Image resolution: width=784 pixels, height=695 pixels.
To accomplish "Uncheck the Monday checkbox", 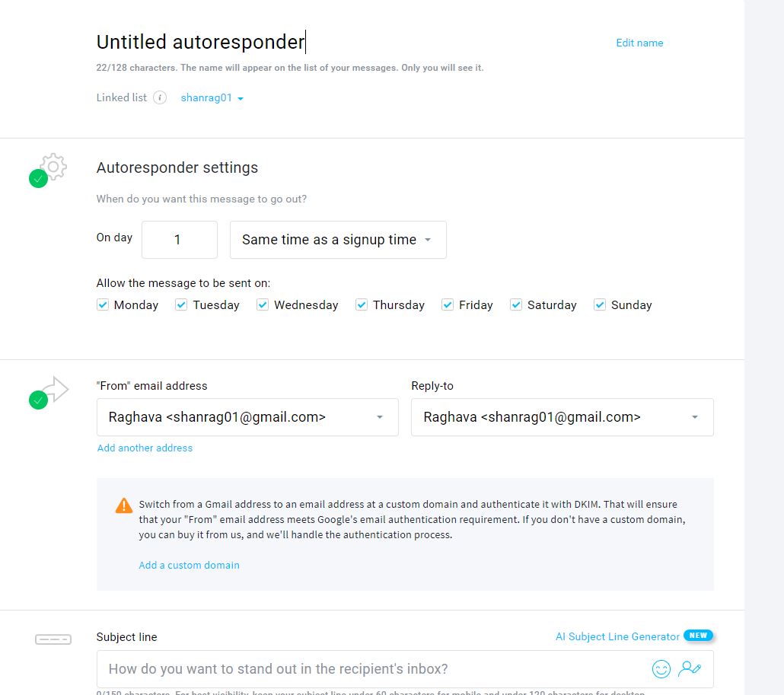I will tap(103, 304).
